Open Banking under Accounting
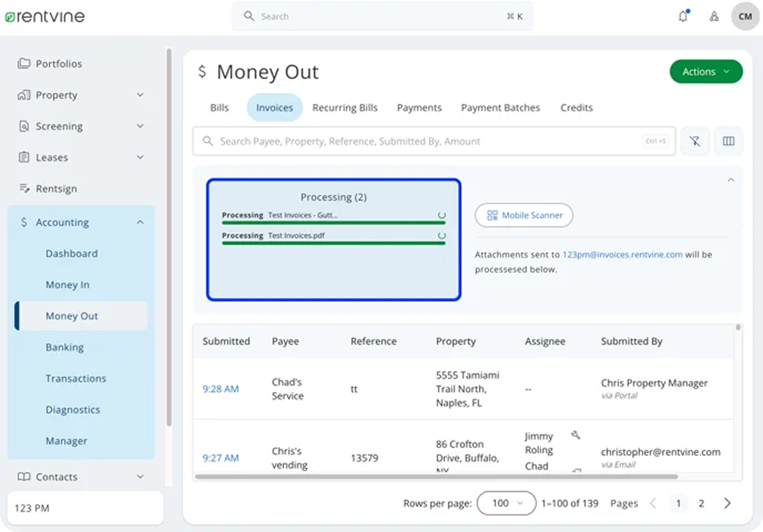Image resolution: width=763 pixels, height=532 pixels. point(64,347)
